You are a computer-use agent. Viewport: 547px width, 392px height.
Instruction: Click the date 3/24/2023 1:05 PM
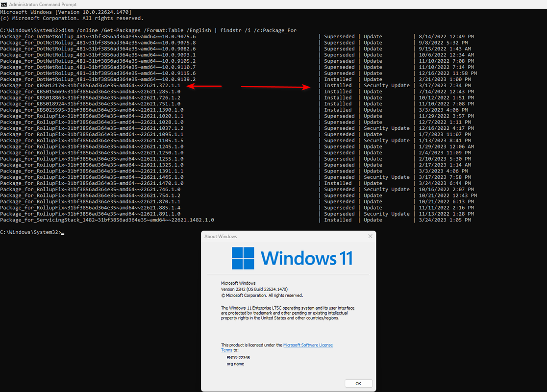[x=445, y=220]
